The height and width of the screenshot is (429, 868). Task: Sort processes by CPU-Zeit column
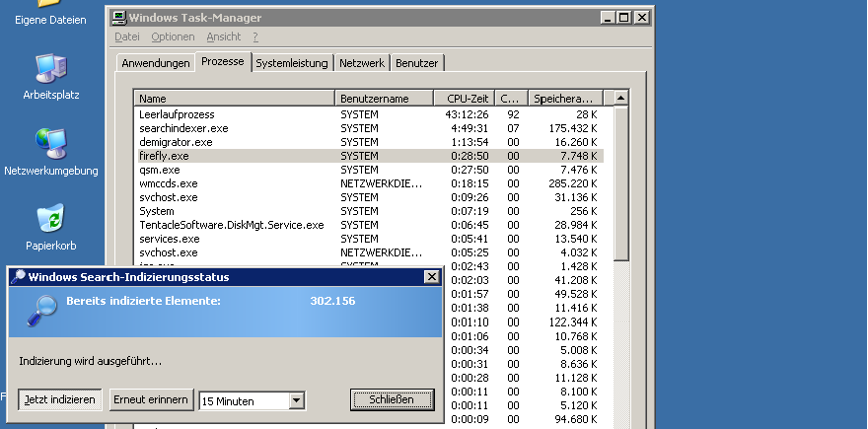point(464,99)
